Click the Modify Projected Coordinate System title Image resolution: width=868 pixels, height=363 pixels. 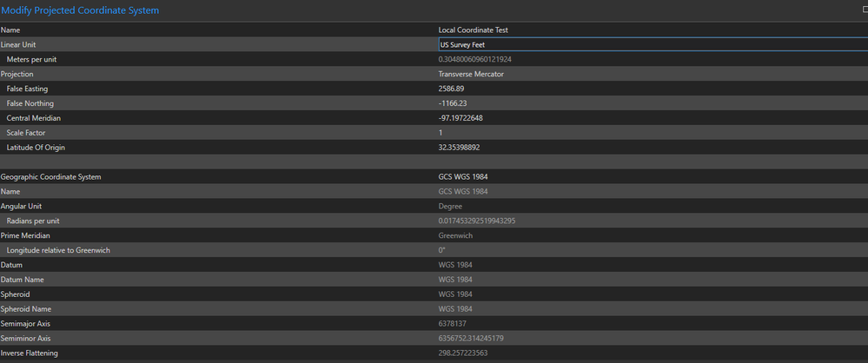point(80,10)
